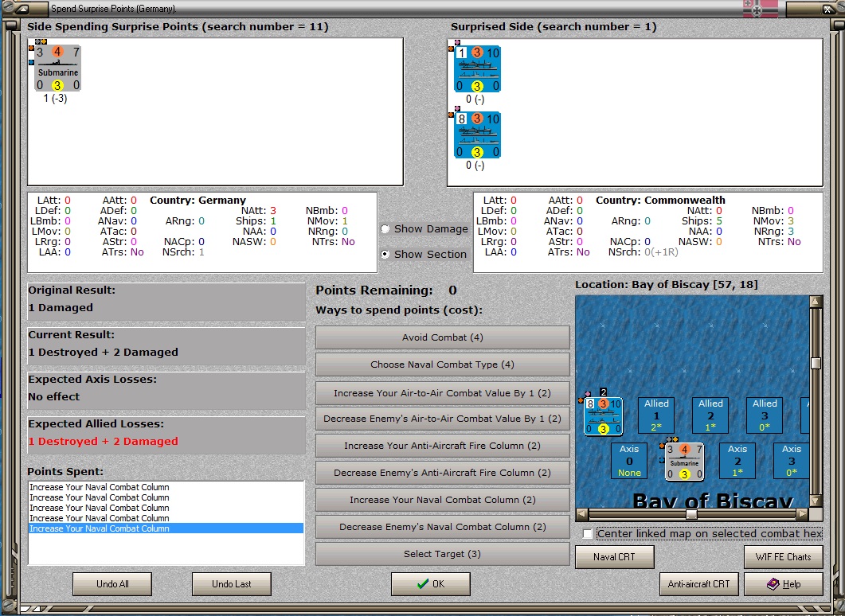Click the red Expected Allied Losses value
845x616 pixels.
103,441
